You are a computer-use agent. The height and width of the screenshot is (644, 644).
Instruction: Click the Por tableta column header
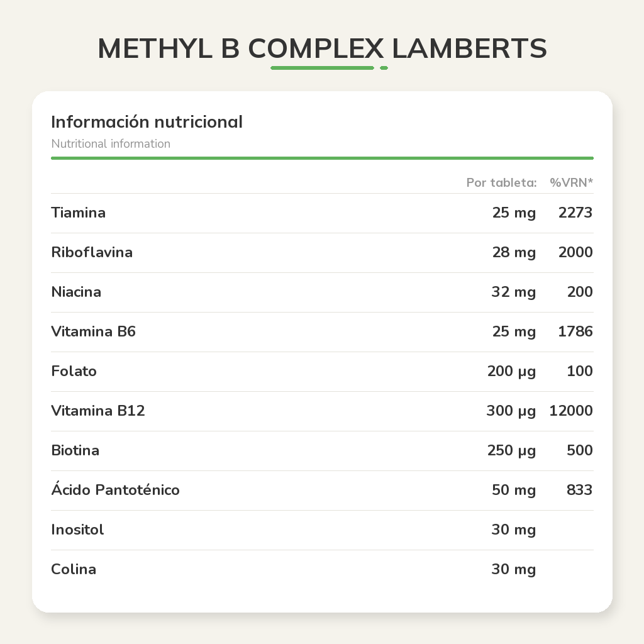pos(501,182)
